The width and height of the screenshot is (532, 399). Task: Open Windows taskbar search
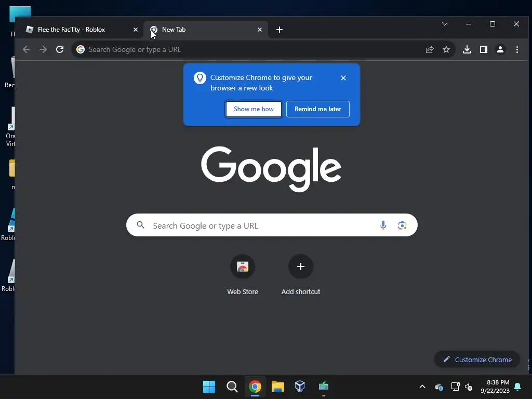232,387
